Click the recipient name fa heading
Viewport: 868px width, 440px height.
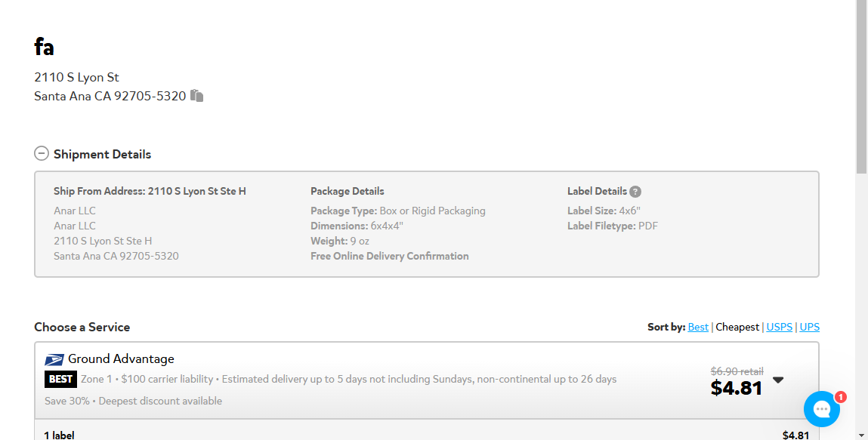click(44, 47)
